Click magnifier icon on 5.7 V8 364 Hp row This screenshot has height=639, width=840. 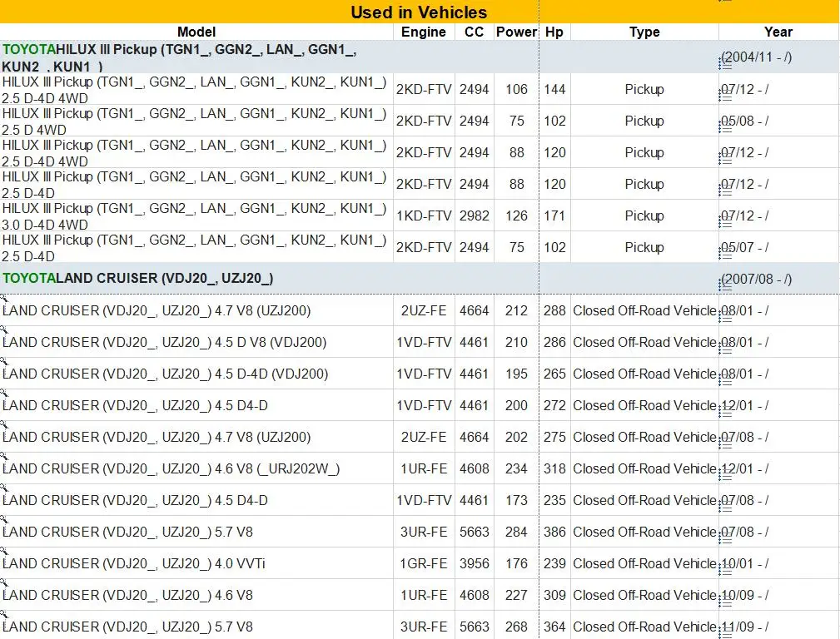click(4, 614)
